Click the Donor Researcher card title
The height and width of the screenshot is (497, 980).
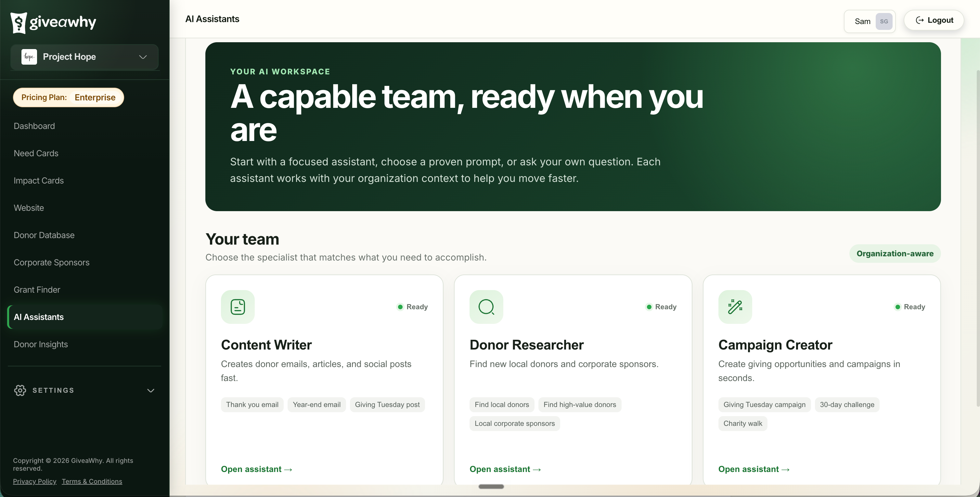point(526,345)
